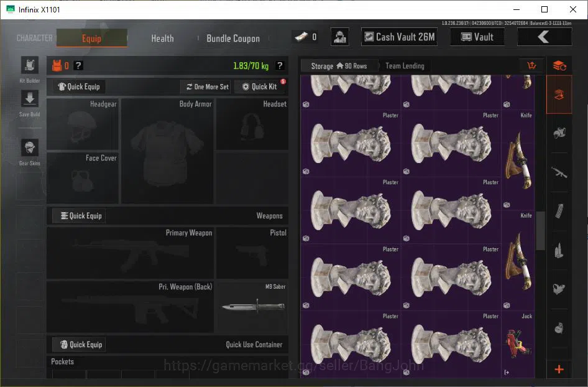Viewport: 588px width, 387px height.
Task: Click the orange plus add category icon
Action: pyautogui.click(x=559, y=370)
